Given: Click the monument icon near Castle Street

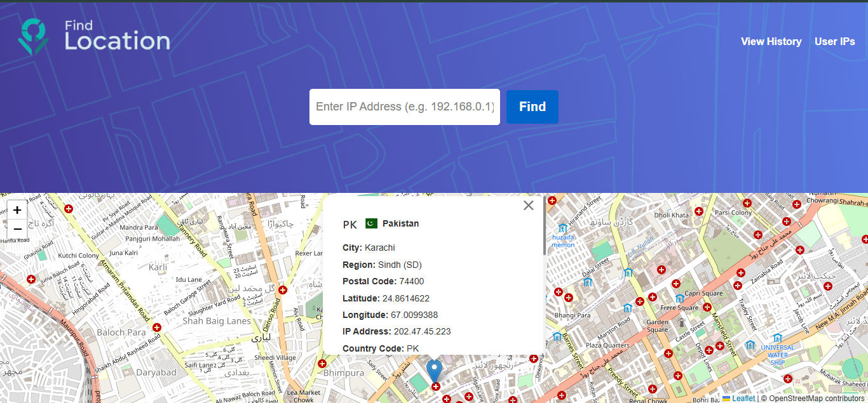Looking at the screenshot, I should [681, 322].
